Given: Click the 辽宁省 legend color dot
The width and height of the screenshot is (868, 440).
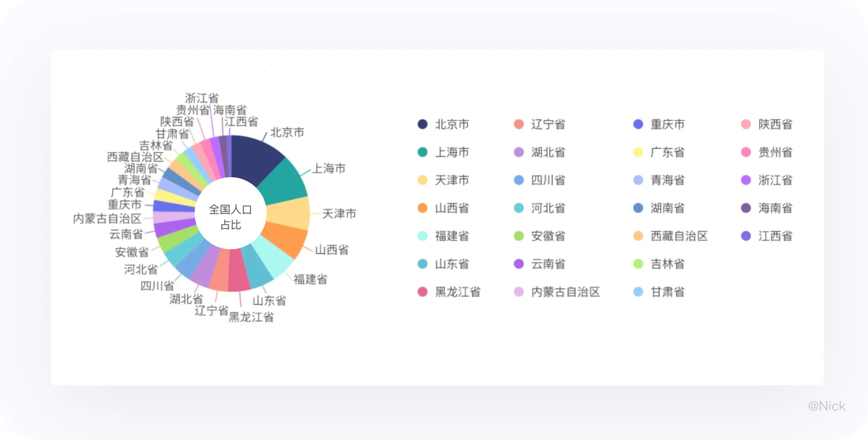Looking at the screenshot, I should click(519, 124).
